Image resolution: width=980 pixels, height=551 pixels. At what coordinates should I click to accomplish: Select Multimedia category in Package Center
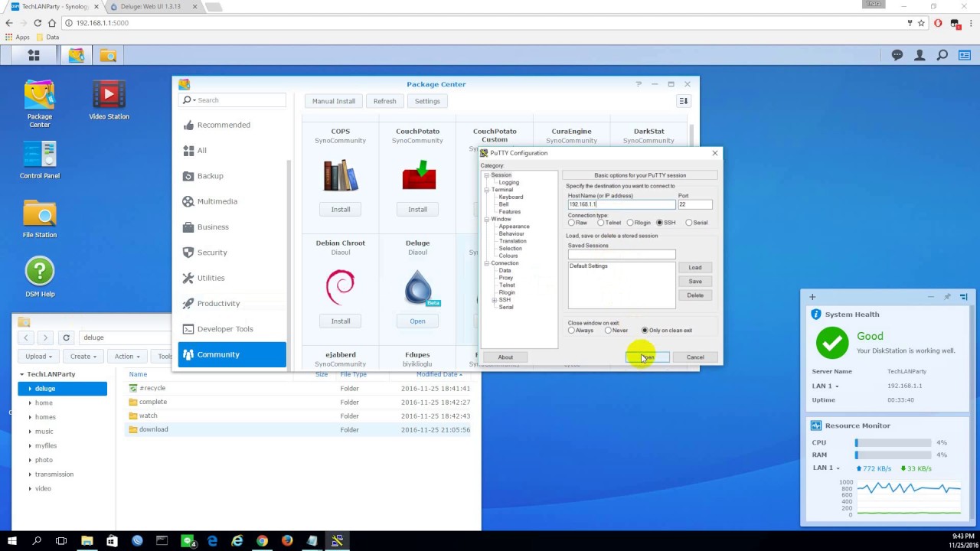click(x=232, y=201)
